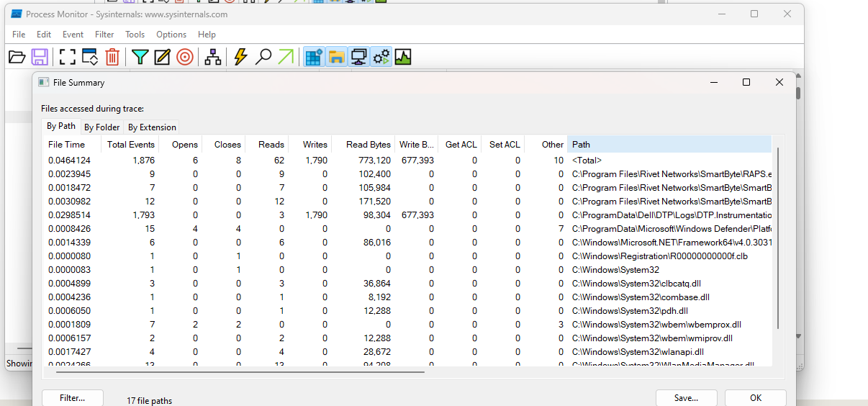Click the Process Monitor title bar icon
Image resolution: width=868 pixels, height=406 pixels.
(x=16, y=14)
